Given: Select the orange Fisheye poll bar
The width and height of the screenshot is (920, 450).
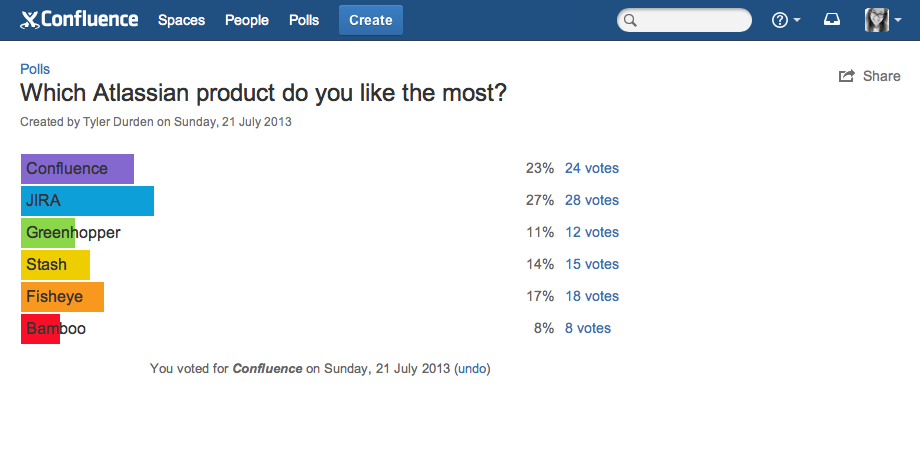Looking at the screenshot, I should (x=62, y=297).
